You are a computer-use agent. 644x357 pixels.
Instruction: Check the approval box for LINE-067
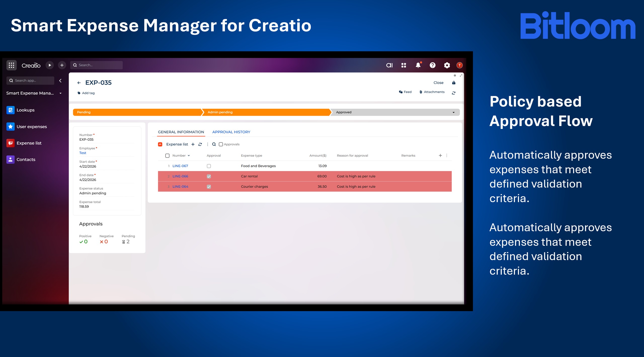(x=209, y=166)
